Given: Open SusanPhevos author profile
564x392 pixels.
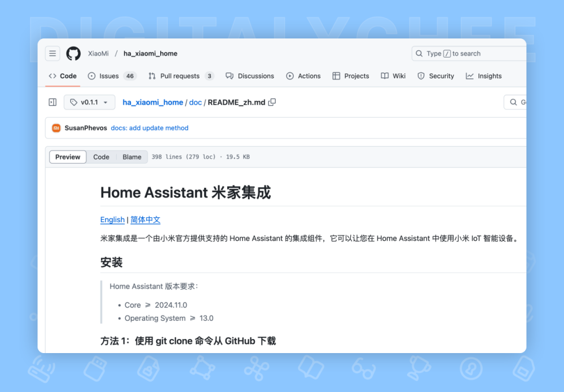Looking at the screenshot, I should coord(86,128).
